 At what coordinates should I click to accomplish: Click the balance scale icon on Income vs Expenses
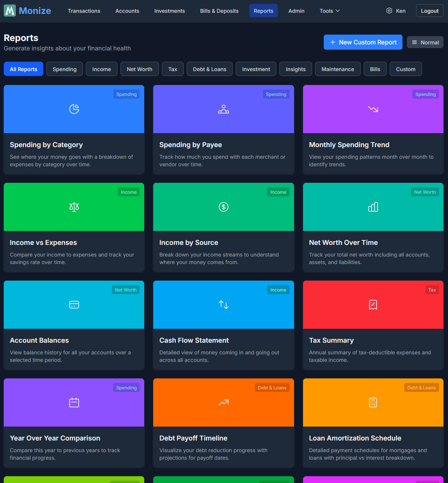coord(74,207)
